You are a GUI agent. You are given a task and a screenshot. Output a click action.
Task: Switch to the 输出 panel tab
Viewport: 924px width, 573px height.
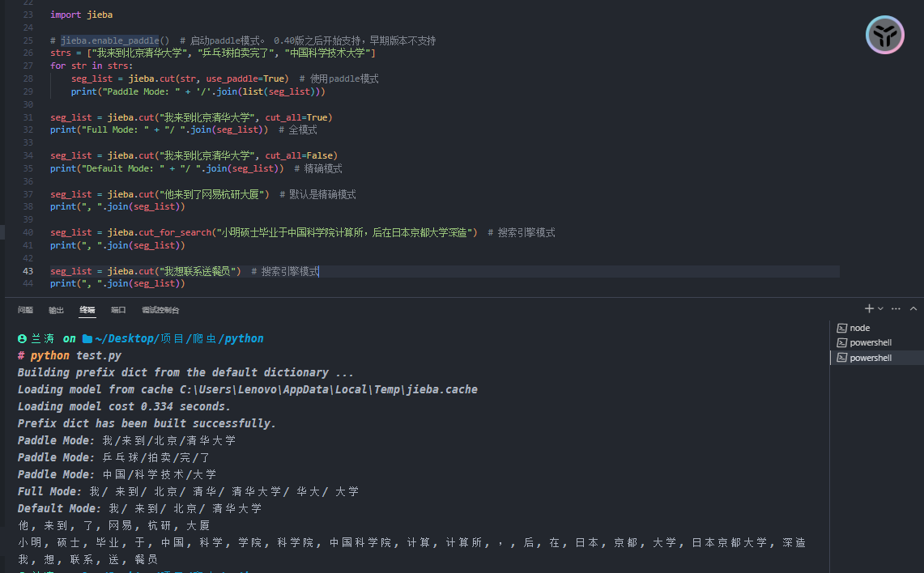click(56, 310)
